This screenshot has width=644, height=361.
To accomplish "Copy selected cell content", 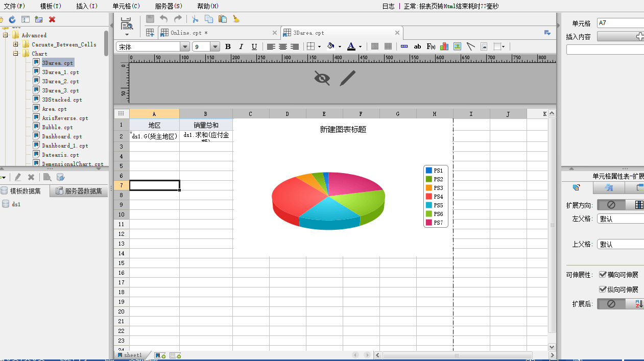I will coord(209,19).
